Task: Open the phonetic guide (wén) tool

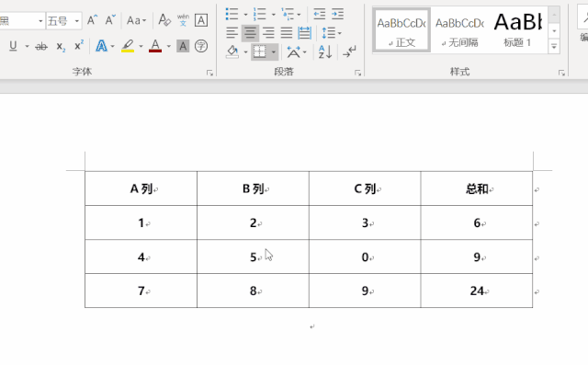Action: point(183,20)
